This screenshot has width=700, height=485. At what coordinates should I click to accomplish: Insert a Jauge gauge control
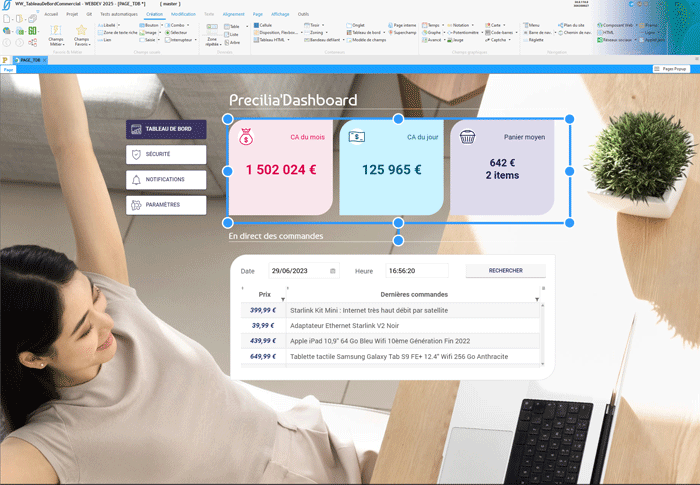455,40
